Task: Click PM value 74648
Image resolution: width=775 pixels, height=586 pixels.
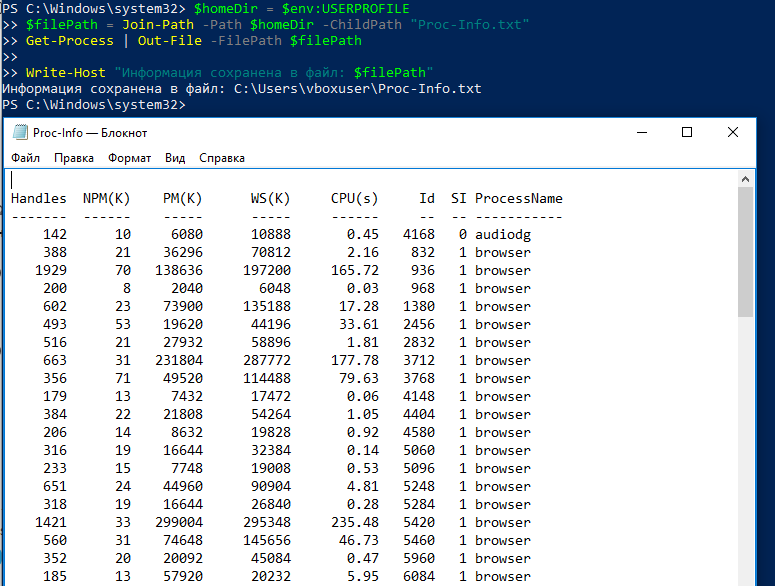Action: pyautogui.click(x=182, y=541)
